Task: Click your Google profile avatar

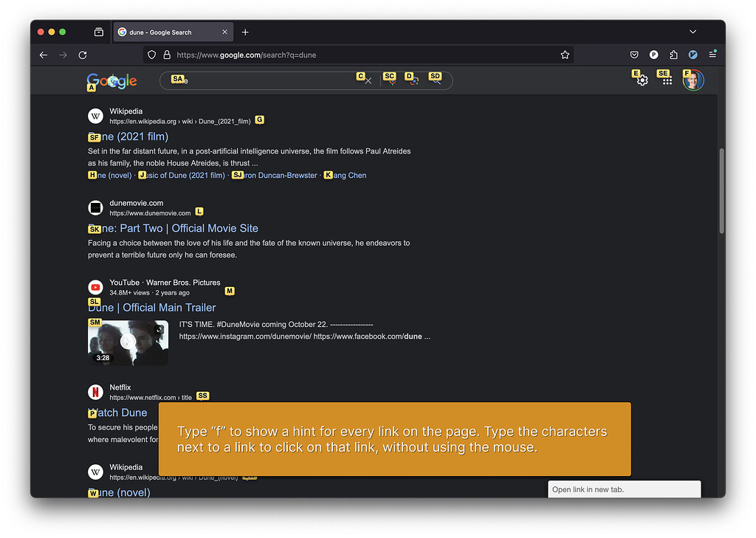Action: coord(693,79)
